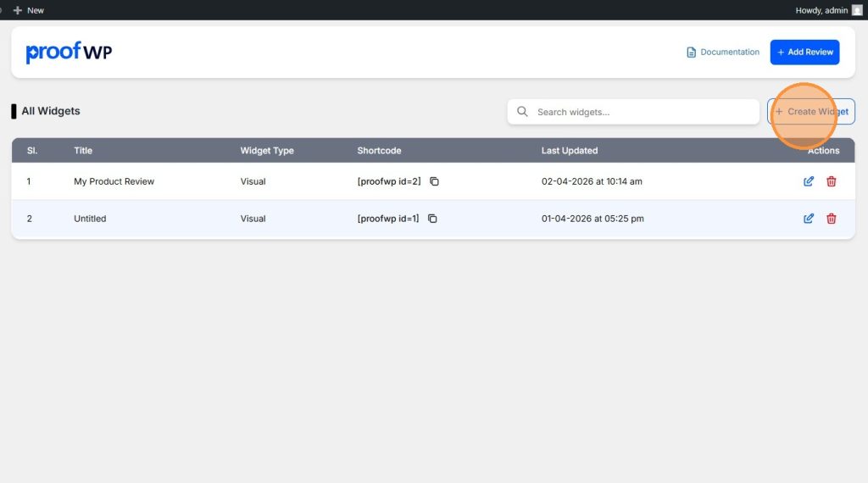Screen dimensions: 868x483
Task: Edit the My Product Review widget
Action: [x=808, y=181]
